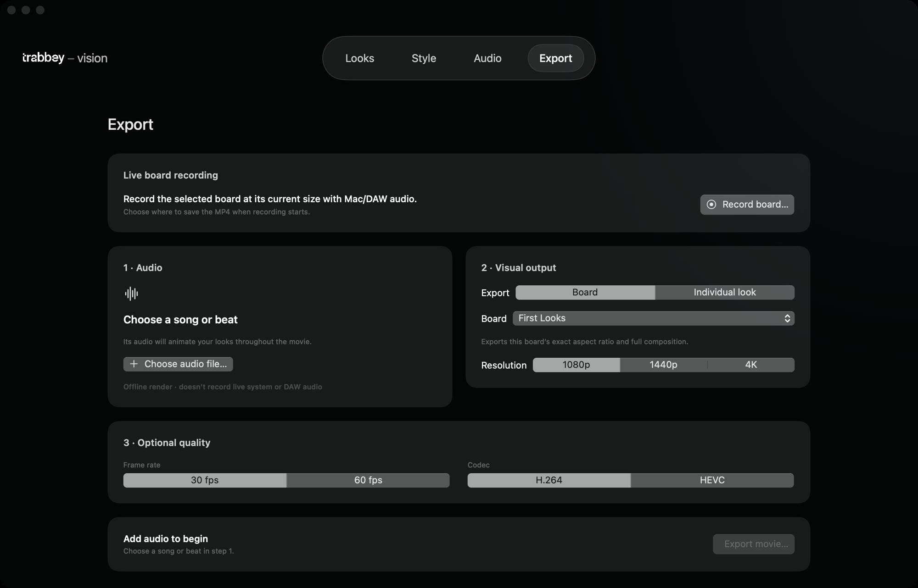Choose the H.264 codec
Viewport: 918px width, 588px height.
pyautogui.click(x=549, y=480)
